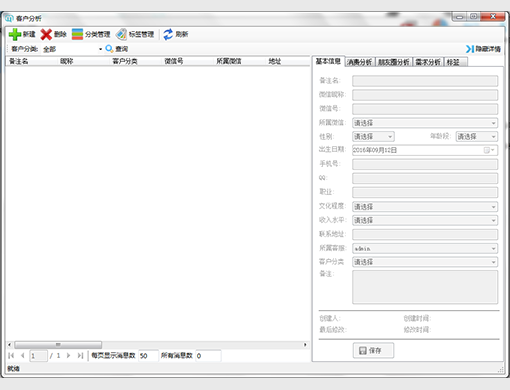Click the green plus 新建 icon
The height and width of the screenshot is (390, 510).
[x=15, y=34]
